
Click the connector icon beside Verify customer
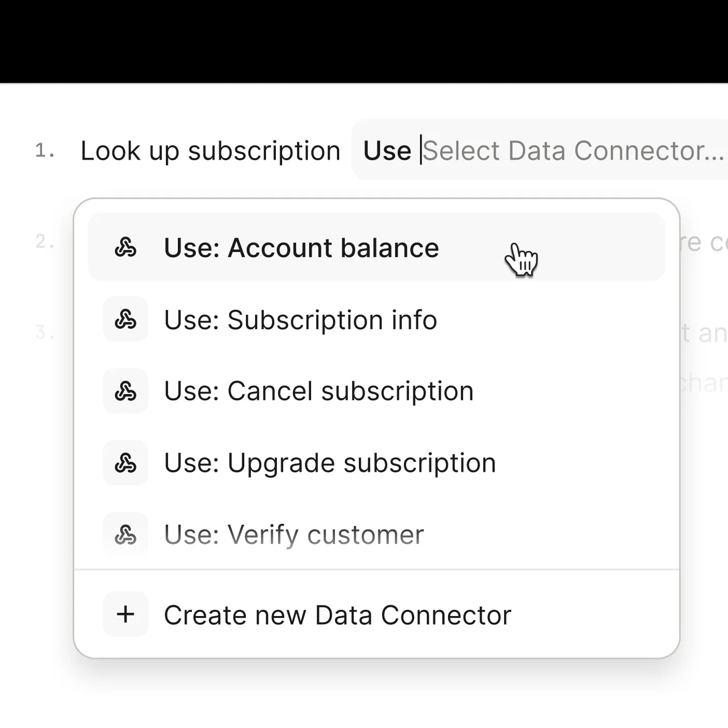point(125,534)
